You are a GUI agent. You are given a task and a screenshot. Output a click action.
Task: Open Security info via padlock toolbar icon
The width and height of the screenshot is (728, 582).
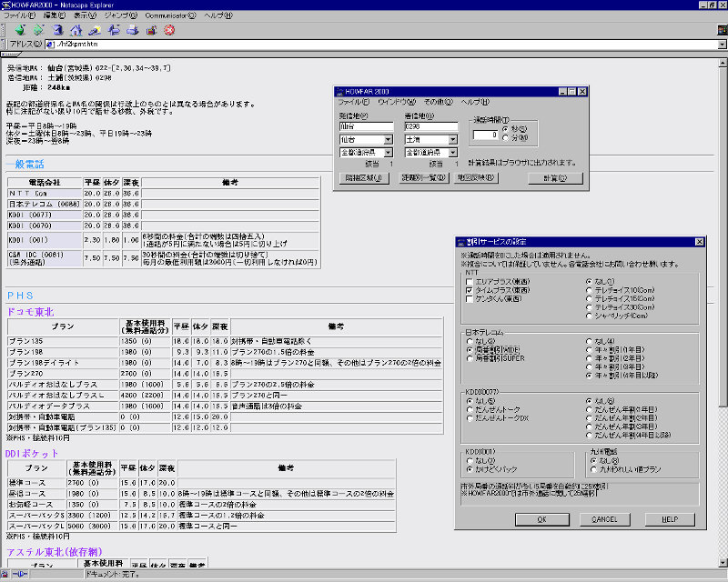(151, 31)
